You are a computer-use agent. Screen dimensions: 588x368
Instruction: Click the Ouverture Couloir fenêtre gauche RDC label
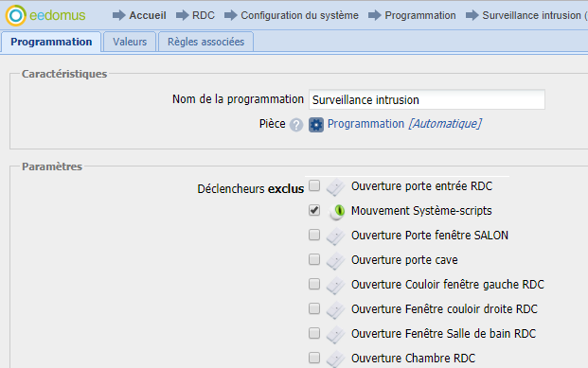[x=447, y=285]
